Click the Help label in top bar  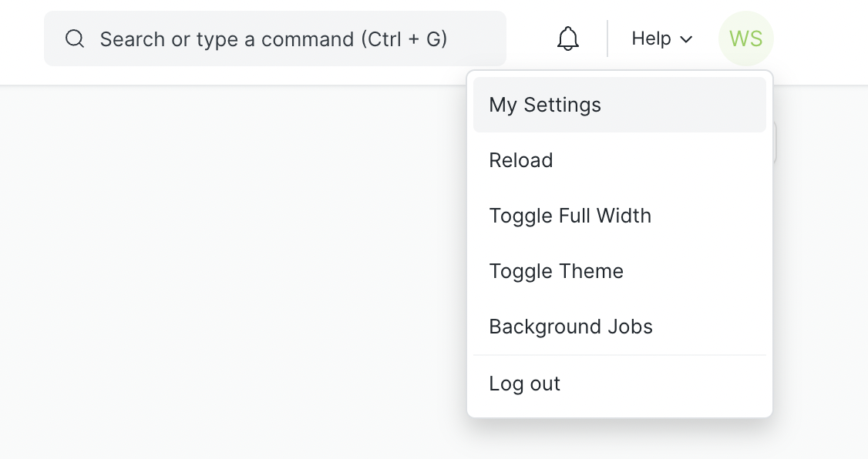pos(651,39)
